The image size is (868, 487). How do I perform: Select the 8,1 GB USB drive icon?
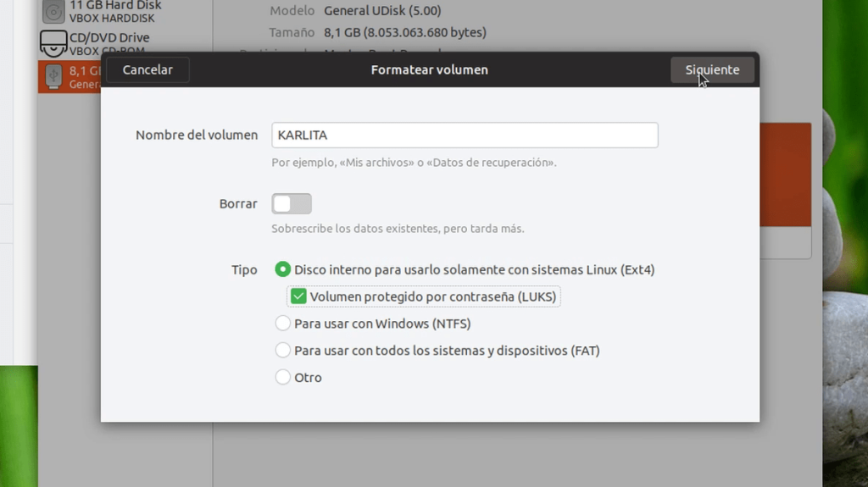coord(53,76)
